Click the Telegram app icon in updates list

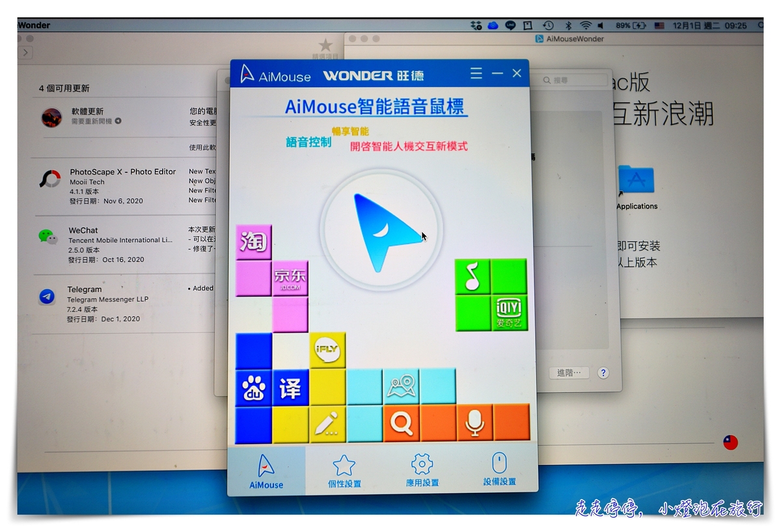click(x=47, y=297)
